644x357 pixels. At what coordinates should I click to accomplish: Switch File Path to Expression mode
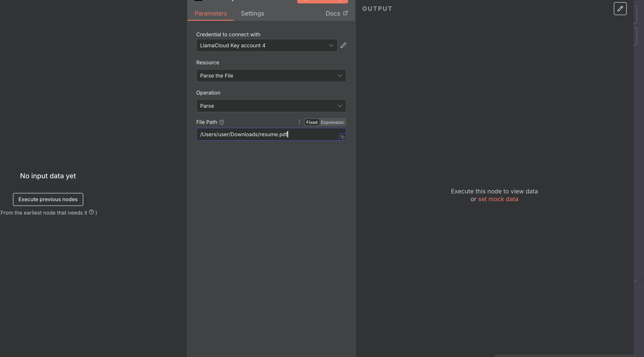[332, 122]
